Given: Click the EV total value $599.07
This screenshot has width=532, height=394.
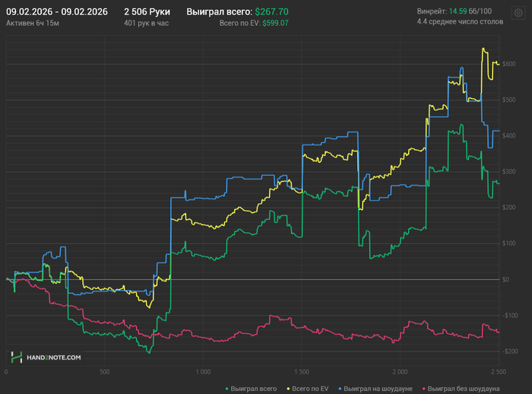Looking at the screenshot, I should click(275, 23).
